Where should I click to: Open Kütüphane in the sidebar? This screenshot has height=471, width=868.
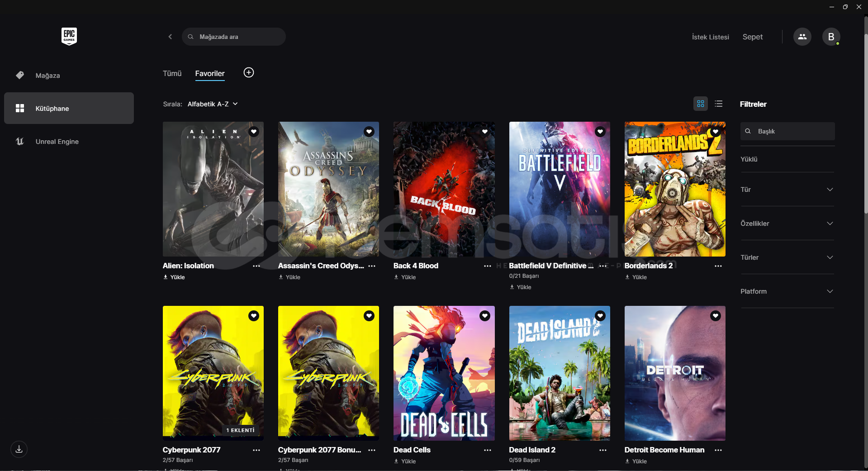click(x=69, y=109)
